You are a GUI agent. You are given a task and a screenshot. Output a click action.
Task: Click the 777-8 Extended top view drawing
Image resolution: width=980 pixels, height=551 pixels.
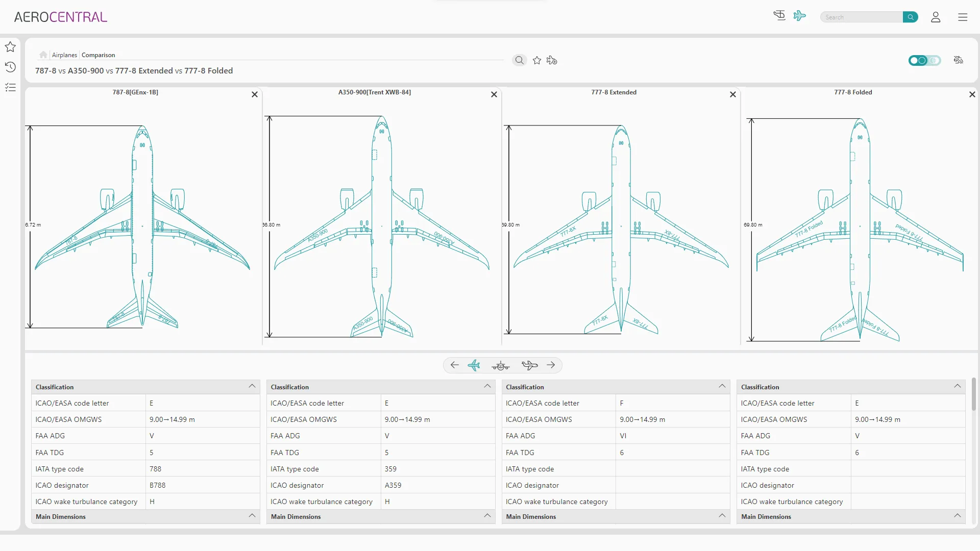(621, 229)
